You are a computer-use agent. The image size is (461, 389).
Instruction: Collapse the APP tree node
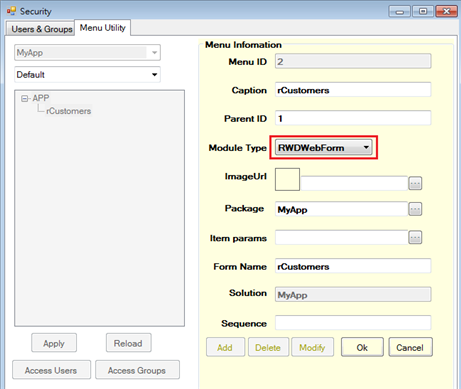pos(24,99)
